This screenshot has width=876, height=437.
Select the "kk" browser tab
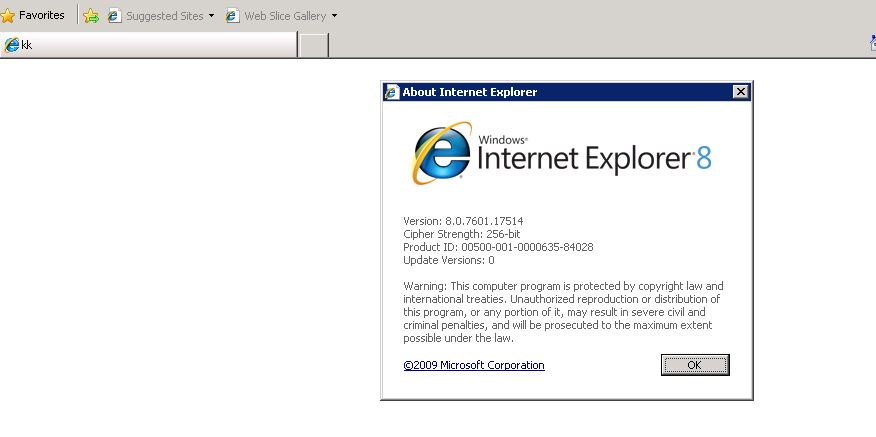(148, 45)
